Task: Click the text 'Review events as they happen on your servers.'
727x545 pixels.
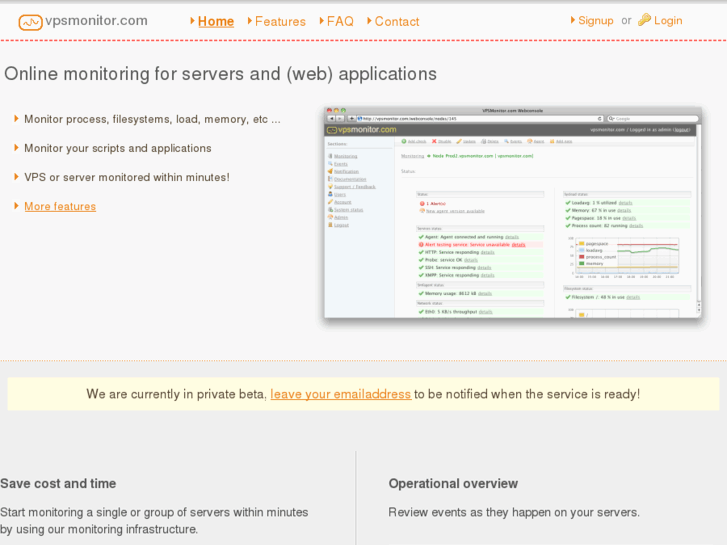Action: point(514,512)
